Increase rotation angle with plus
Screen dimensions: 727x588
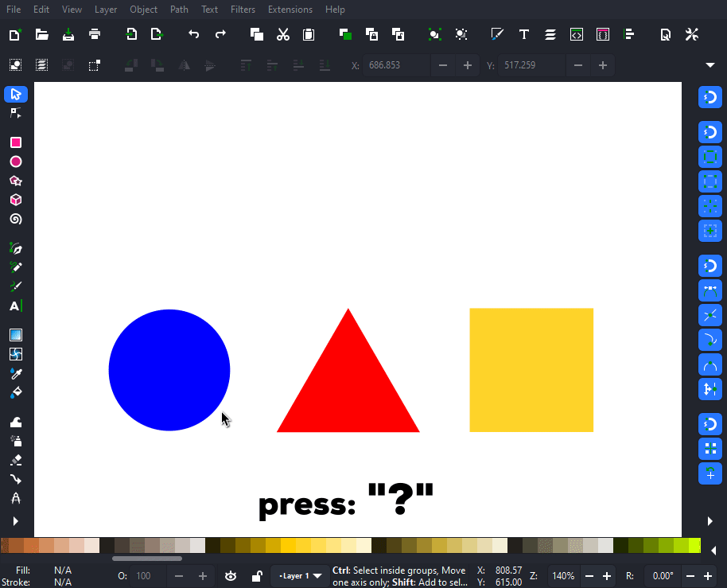pyautogui.click(x=708, y=576)
